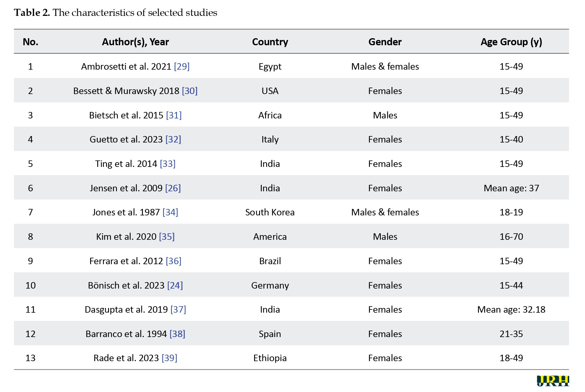Select the Country column header
The image size is (585, 392).
(270, 42)
